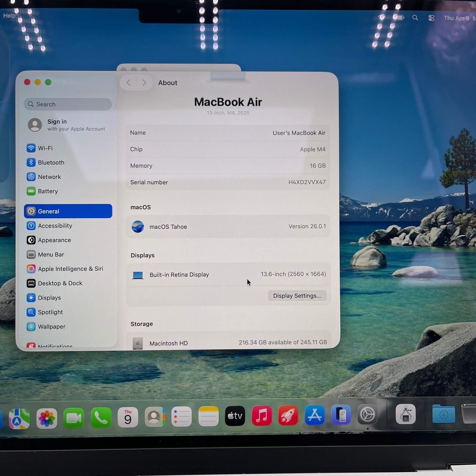
Task: Switch to Appearance settings
Action: coord(68,240)
